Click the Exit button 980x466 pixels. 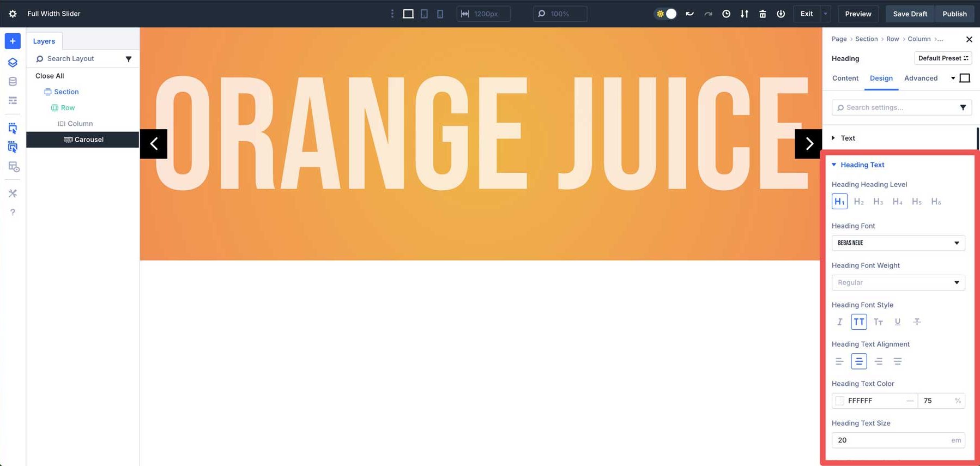807,14
